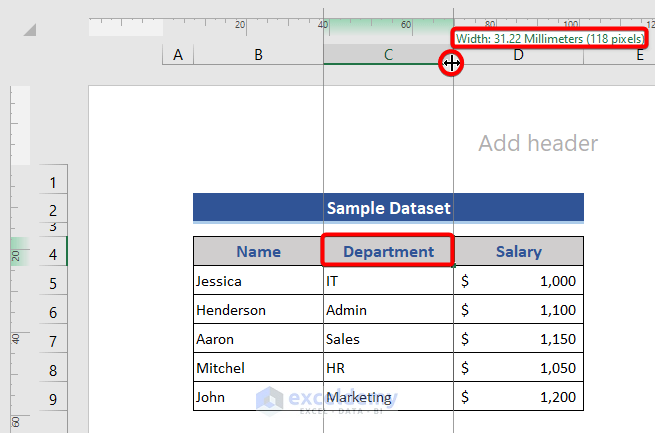This screenshot has width=655, height=433.
Task: Select row 5 header
Action: (x=53, y=281)
